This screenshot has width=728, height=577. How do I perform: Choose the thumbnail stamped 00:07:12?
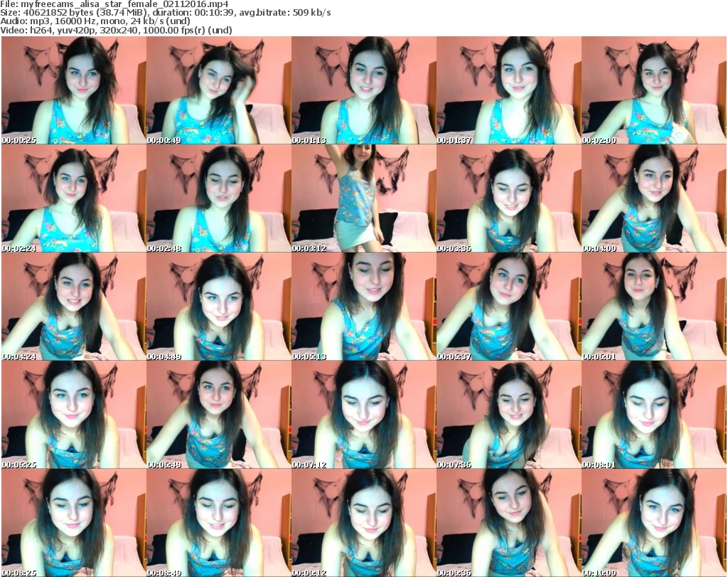363,415
